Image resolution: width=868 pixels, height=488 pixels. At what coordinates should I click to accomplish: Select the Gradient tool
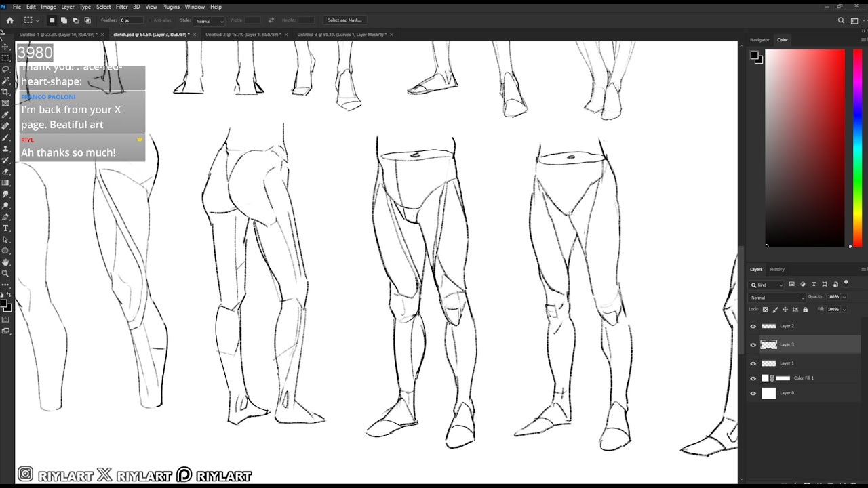coord(5,183)
